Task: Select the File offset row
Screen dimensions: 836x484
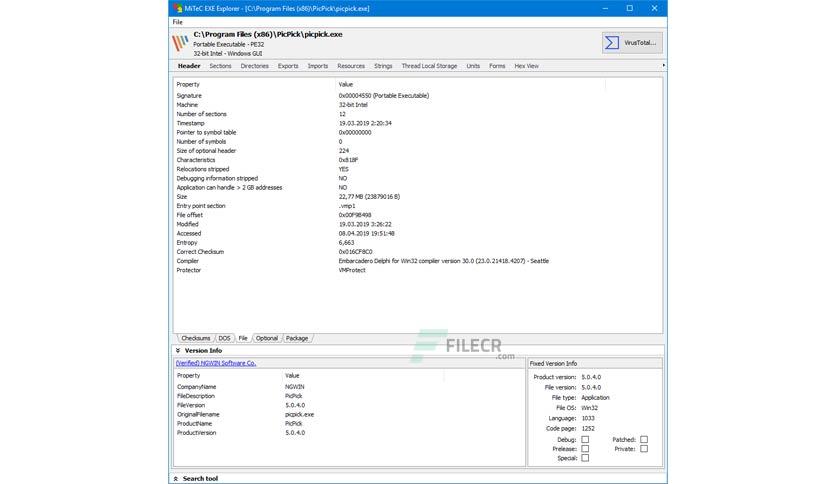Action: tap(417, 215)
